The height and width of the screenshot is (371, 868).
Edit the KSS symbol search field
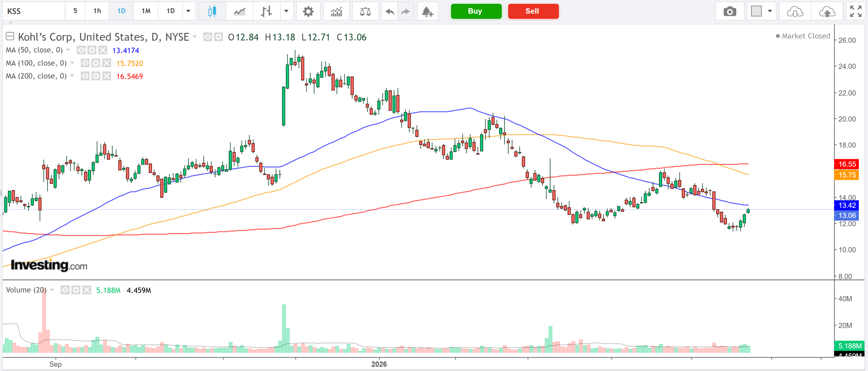click(34, 11)
